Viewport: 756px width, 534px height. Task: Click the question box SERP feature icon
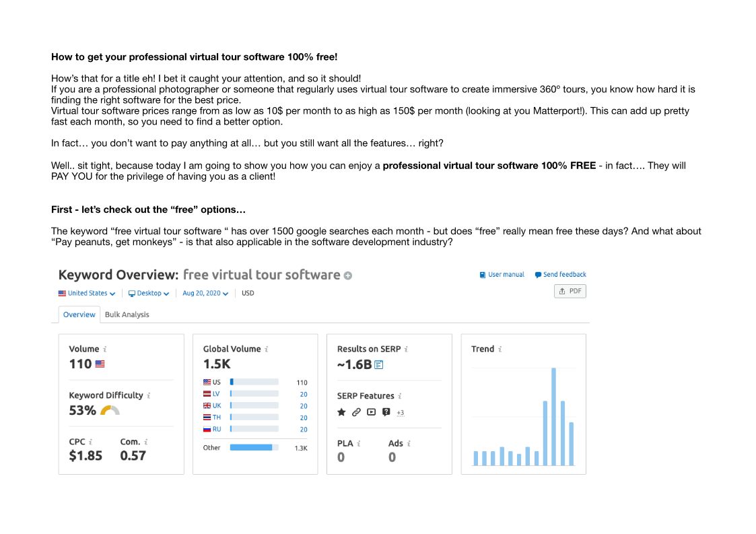tap(386, 412)
